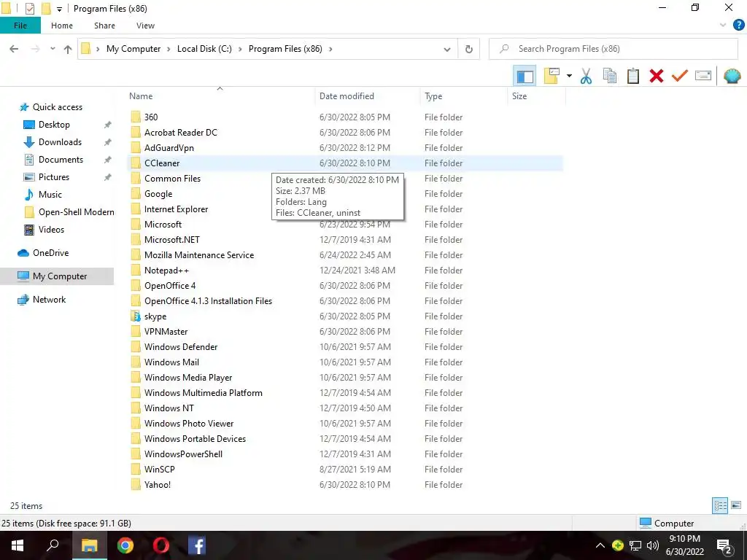
Task: Select Documents in the navigation pane
Action: pos(61,160)
